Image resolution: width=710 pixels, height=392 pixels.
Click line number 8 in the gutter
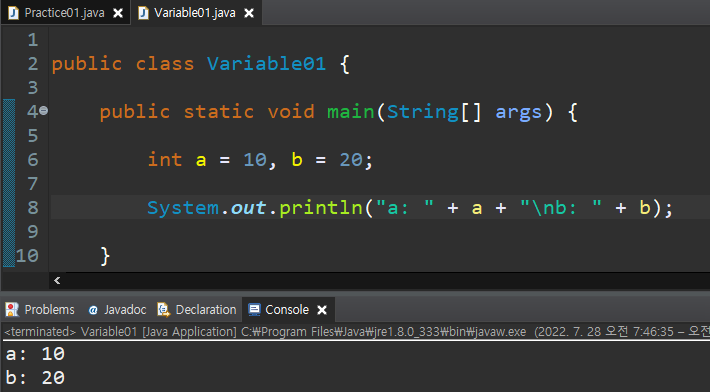coord(33,207)
